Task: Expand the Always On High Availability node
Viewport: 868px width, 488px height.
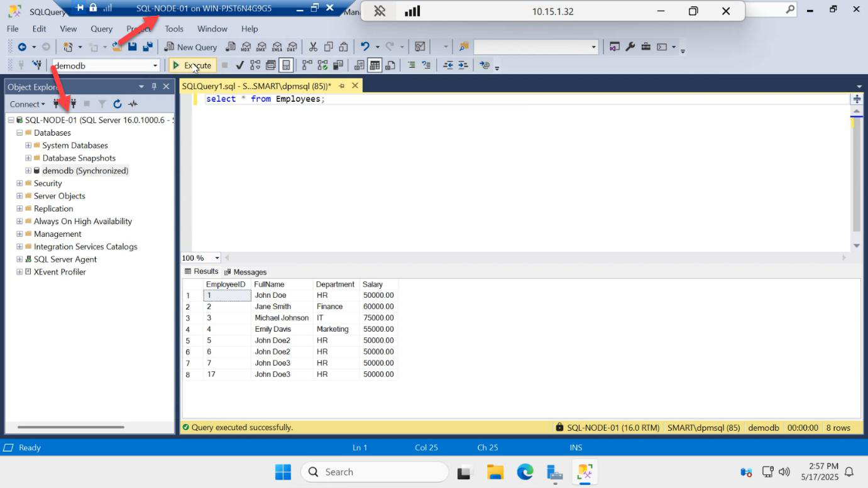Action: pyautogui.click(x=19, y=221)
